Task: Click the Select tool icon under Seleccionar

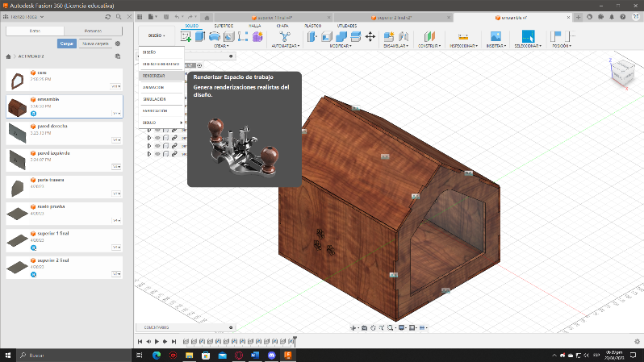Action: tap(528, 36)
